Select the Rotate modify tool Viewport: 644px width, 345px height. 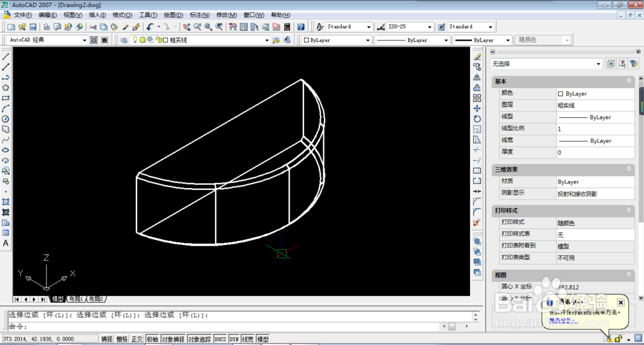(477, 118)
